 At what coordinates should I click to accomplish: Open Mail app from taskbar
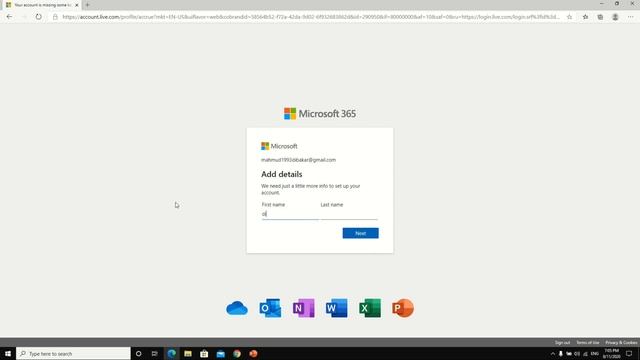pos(221,353)
